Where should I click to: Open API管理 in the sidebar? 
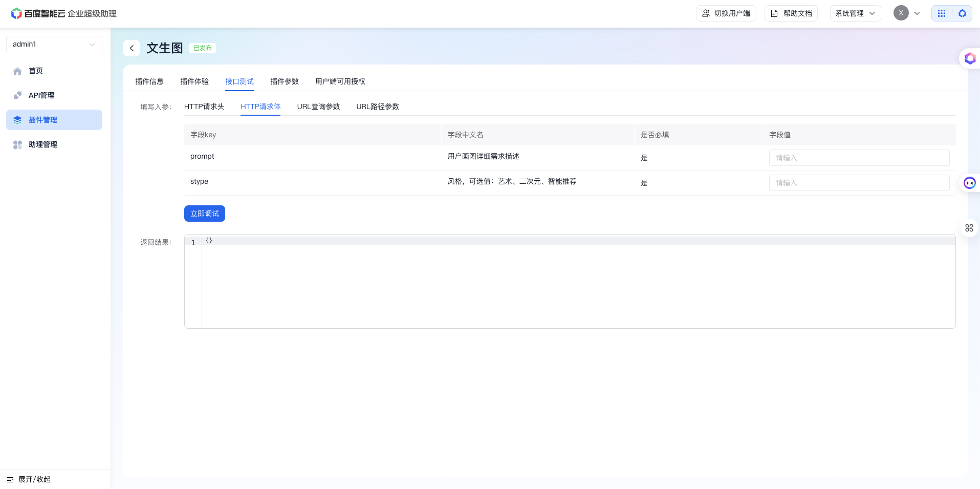(54, 95)
